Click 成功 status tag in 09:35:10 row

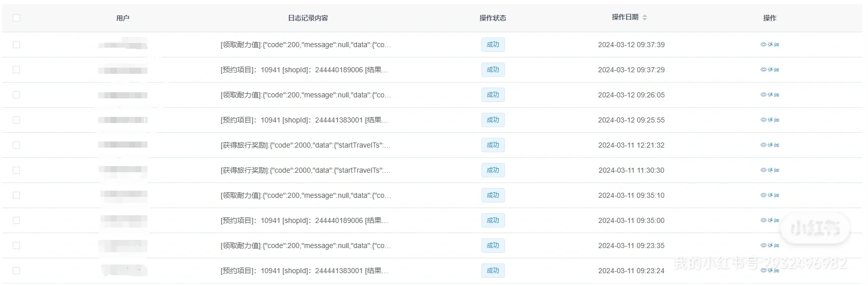pos(493,195)
